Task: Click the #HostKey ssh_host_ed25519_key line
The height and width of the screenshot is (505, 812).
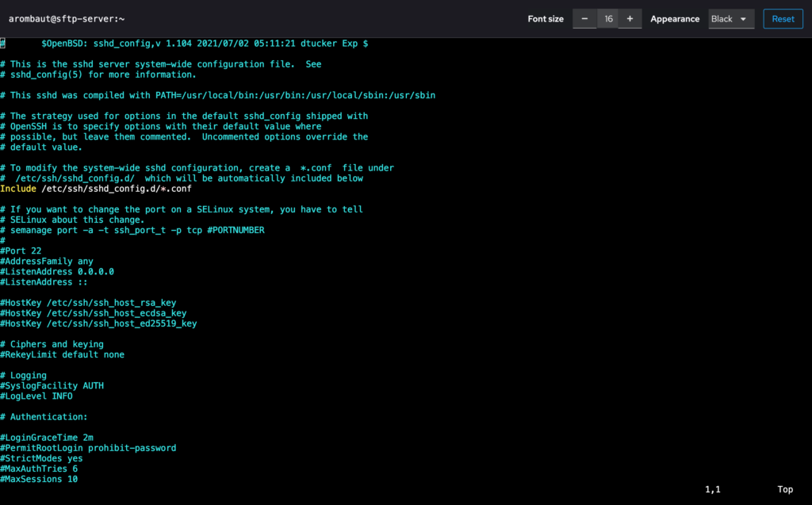Action: pyautogui.click(x=98, y=323)
